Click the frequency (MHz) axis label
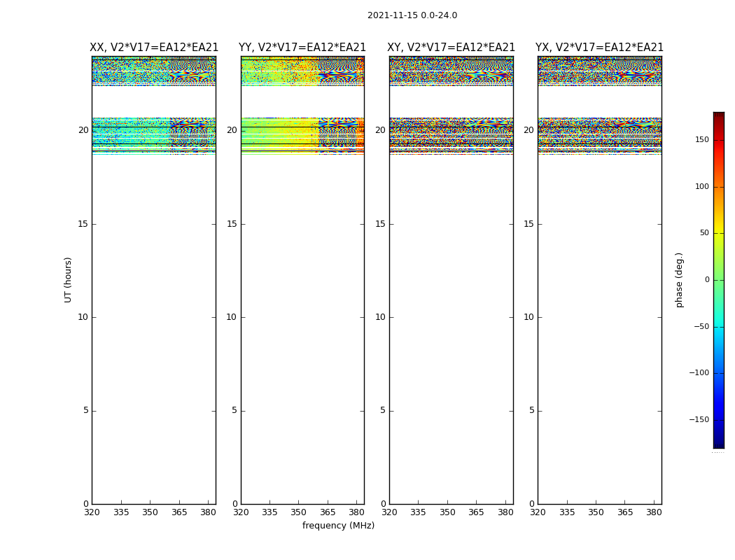 click(338, 526)
